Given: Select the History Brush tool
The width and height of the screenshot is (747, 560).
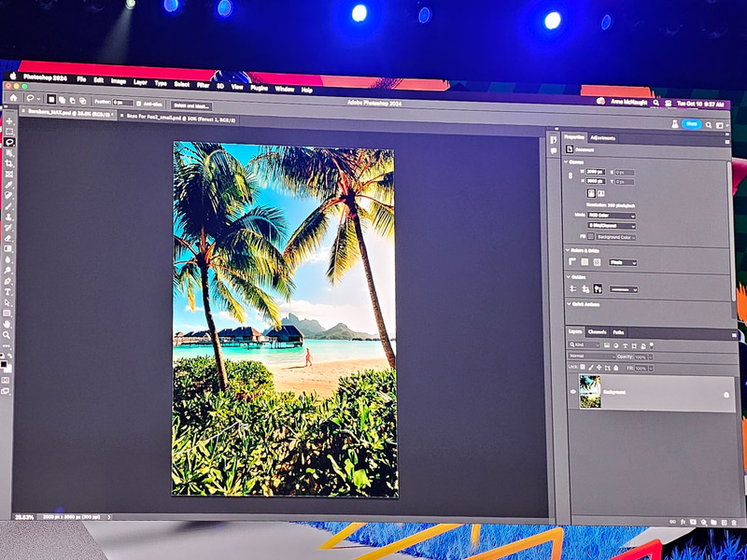Looking at the screenshot, I should point(8,228).
